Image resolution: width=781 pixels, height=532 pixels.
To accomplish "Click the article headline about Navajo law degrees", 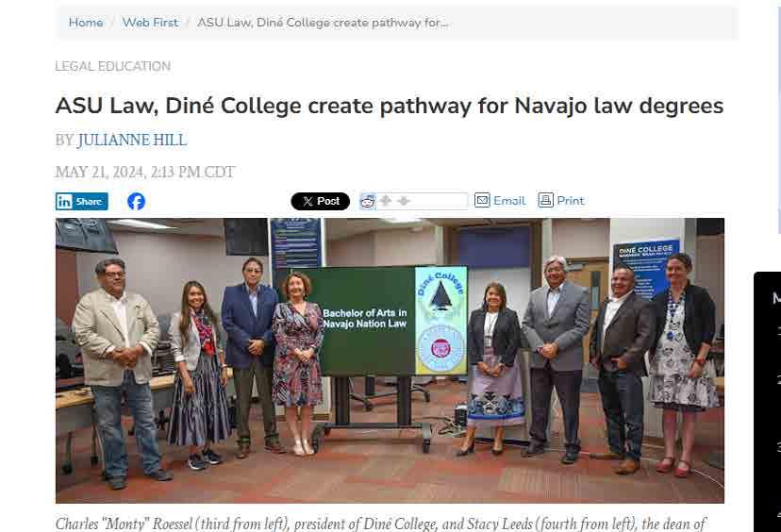I will [x=389, y=106].
